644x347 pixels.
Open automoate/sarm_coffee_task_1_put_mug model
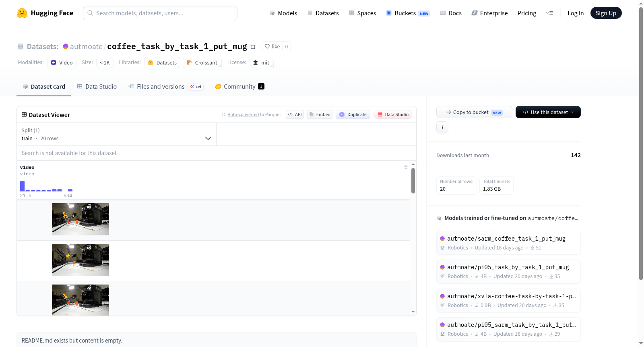[x=508, y=243]
